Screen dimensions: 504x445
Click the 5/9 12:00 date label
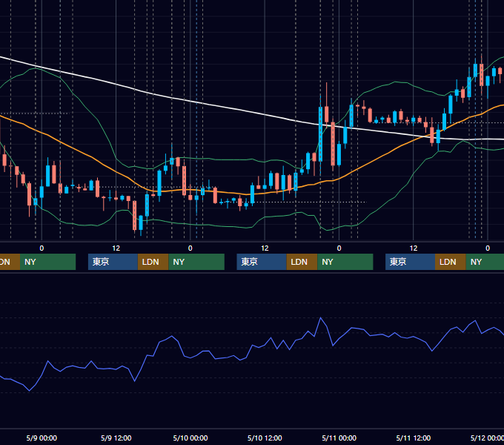click(x=116, y=438)
